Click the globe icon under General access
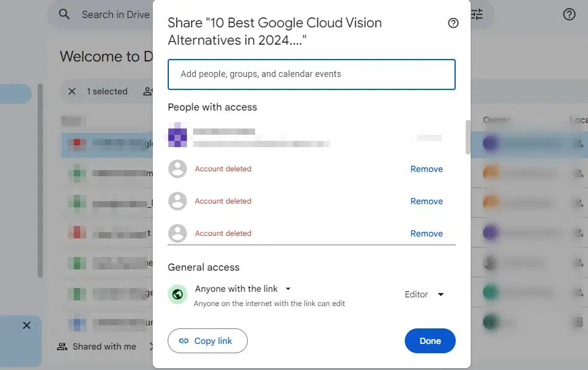The width and height of the screenshot is (588, 370). [178, 294]
